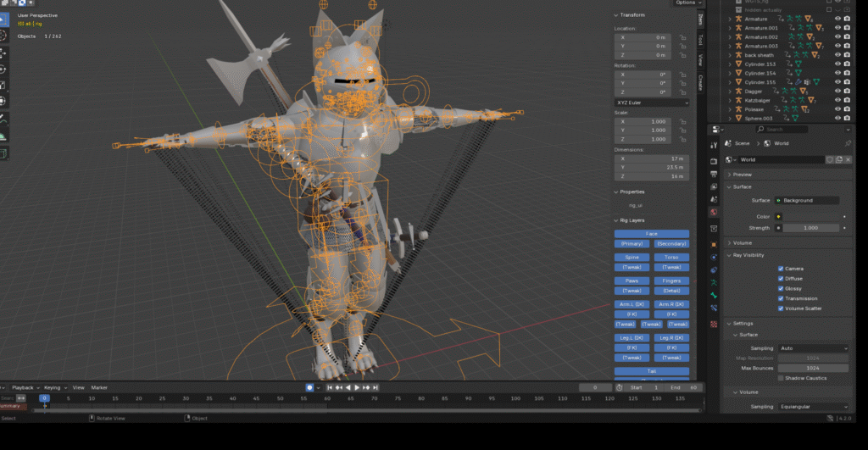Open the World properties tab icon
The height and width of the screenshot is (450, 868).
pos(714,212)
